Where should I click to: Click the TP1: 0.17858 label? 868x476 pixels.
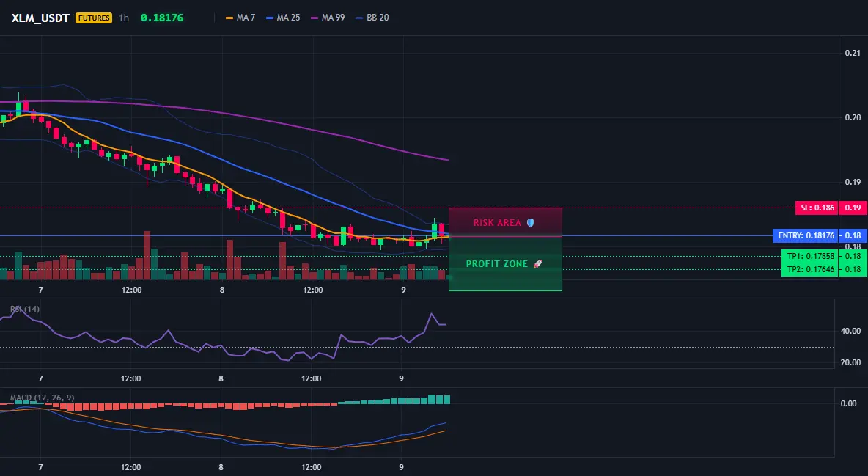809,256
